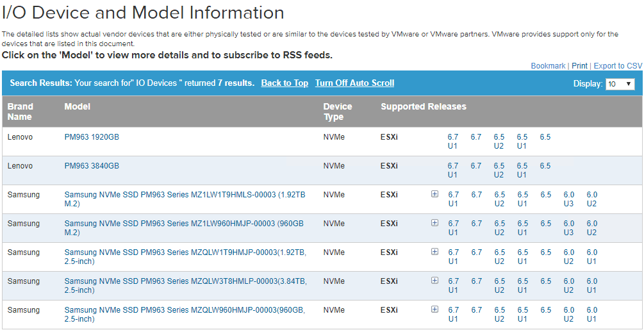
Task: Jump Back to Top link
Action: pyautogui.click(x=285, y=83)
